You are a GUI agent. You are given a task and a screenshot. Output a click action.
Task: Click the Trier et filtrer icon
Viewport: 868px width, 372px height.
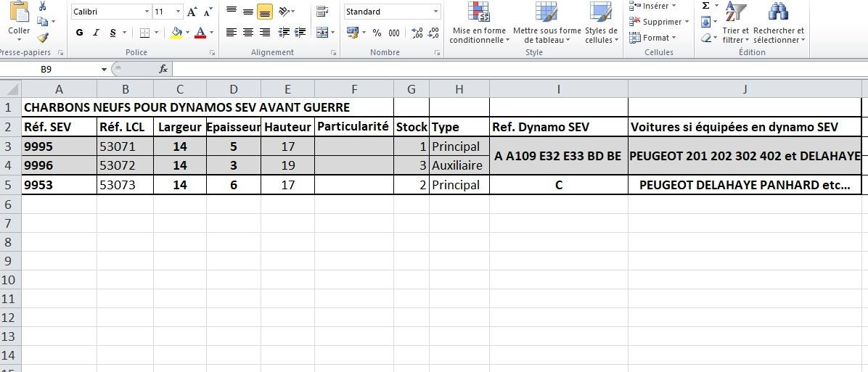pyautogui.click(x=735, y=23)
